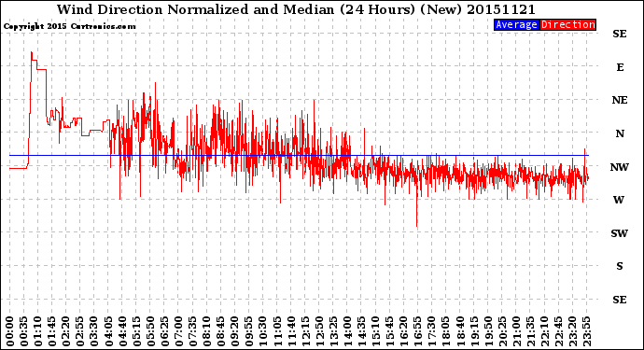The image size is (644, 350).
Task: Click the 18:40 time axis label
Action: [461, 331]
